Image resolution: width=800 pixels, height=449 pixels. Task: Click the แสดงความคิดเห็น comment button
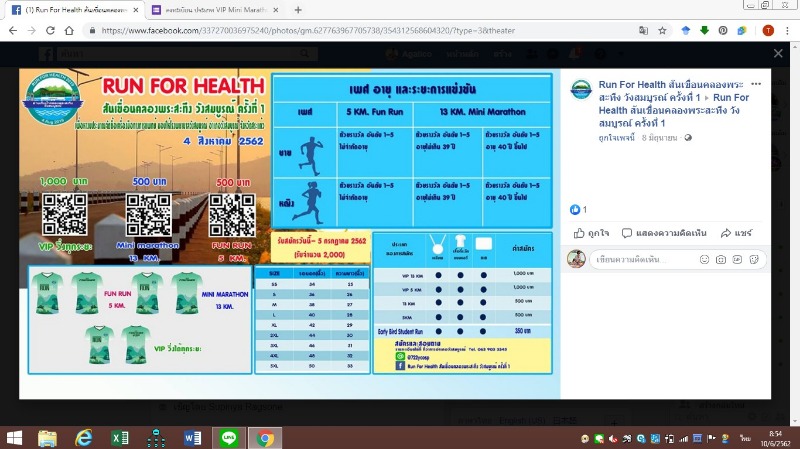tap(664, 233)
